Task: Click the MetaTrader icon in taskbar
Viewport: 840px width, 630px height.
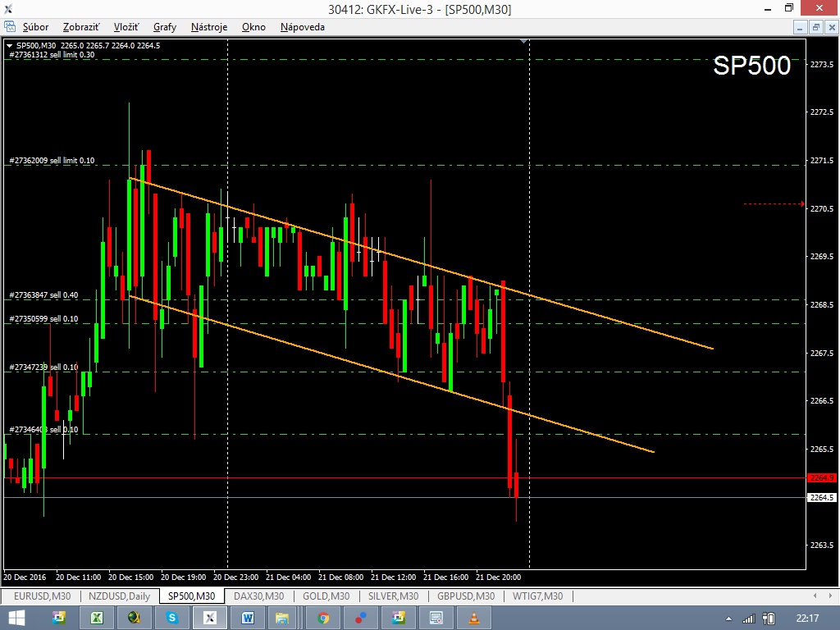Action: point(209,619)
